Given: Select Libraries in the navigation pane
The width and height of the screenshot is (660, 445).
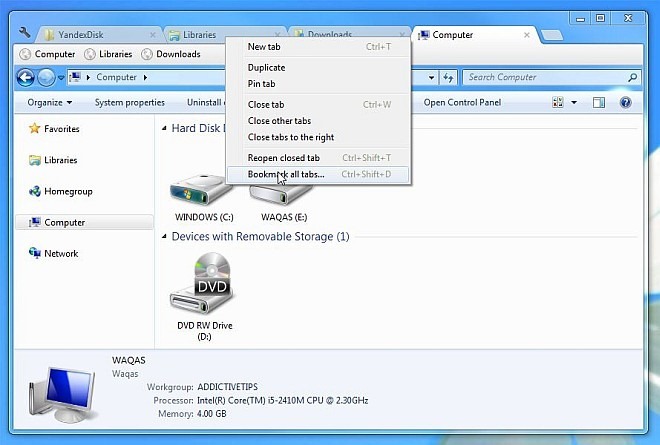Looking at the screenshot, I should point(61,160).
